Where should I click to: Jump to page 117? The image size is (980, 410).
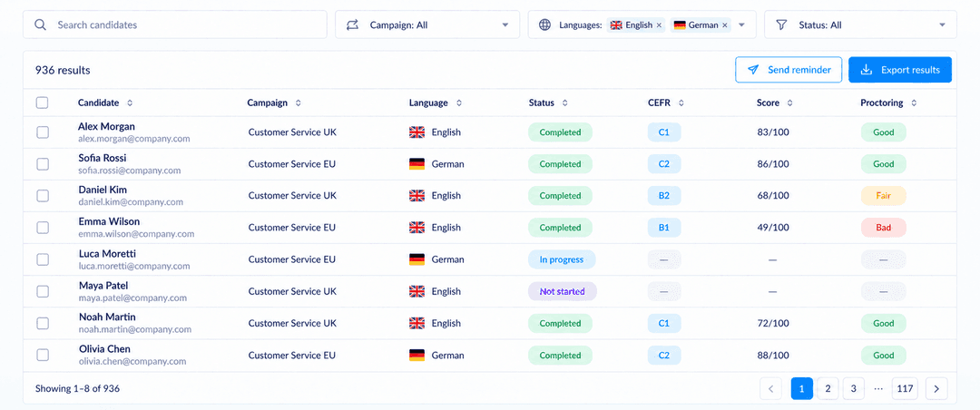(x=905, y=389)
